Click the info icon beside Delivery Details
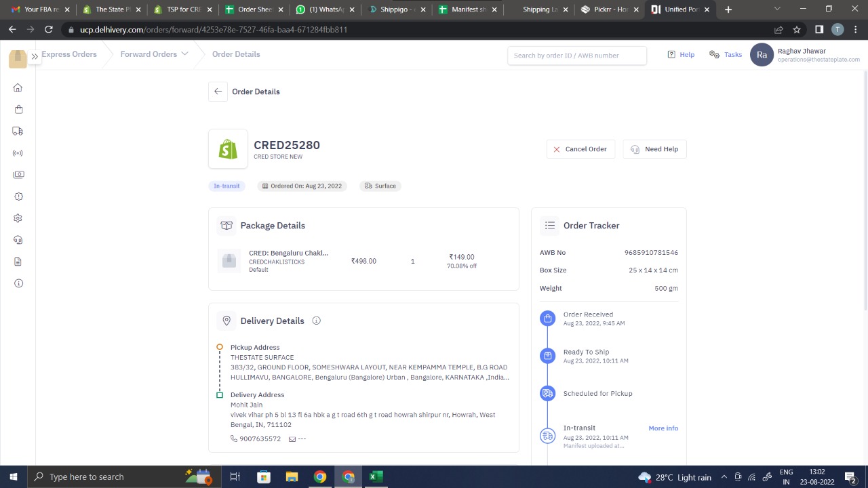Viewport: 868px width, 488px height. point(316,321)
